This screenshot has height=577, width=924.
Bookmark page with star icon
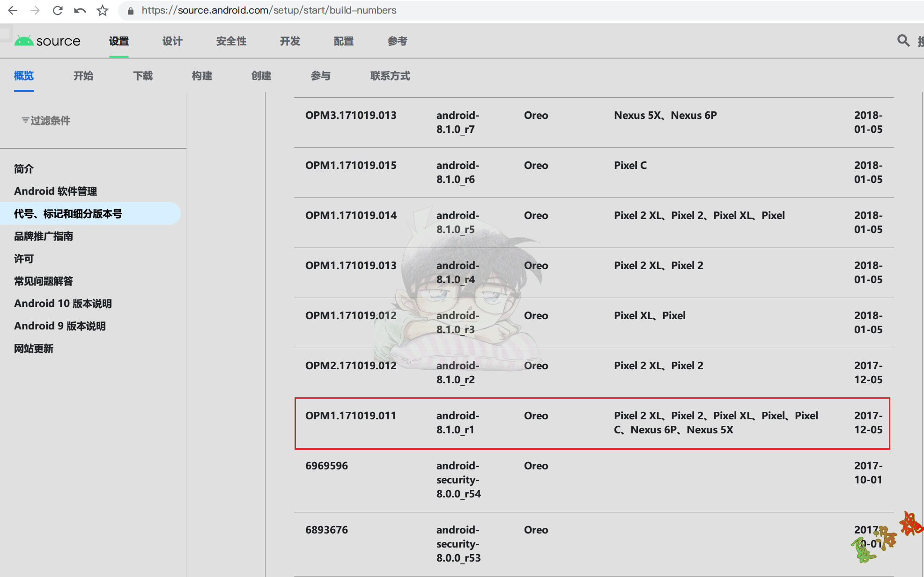103,10
